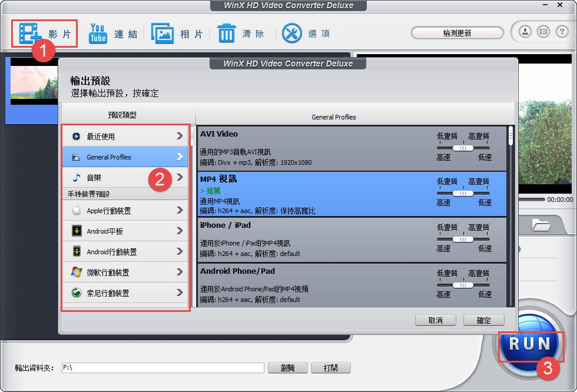Expand the Android平板 category arrow

pos(180,231)
